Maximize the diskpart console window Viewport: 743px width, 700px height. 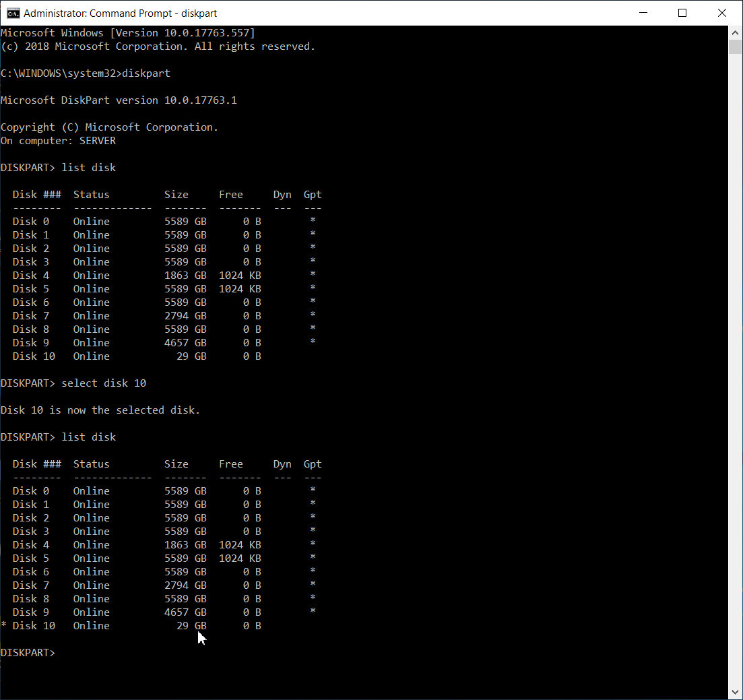click(682, 13)
